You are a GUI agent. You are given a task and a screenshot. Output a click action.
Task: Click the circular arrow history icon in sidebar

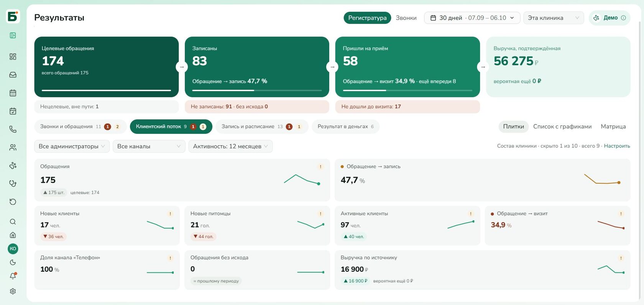pos(13,202)
